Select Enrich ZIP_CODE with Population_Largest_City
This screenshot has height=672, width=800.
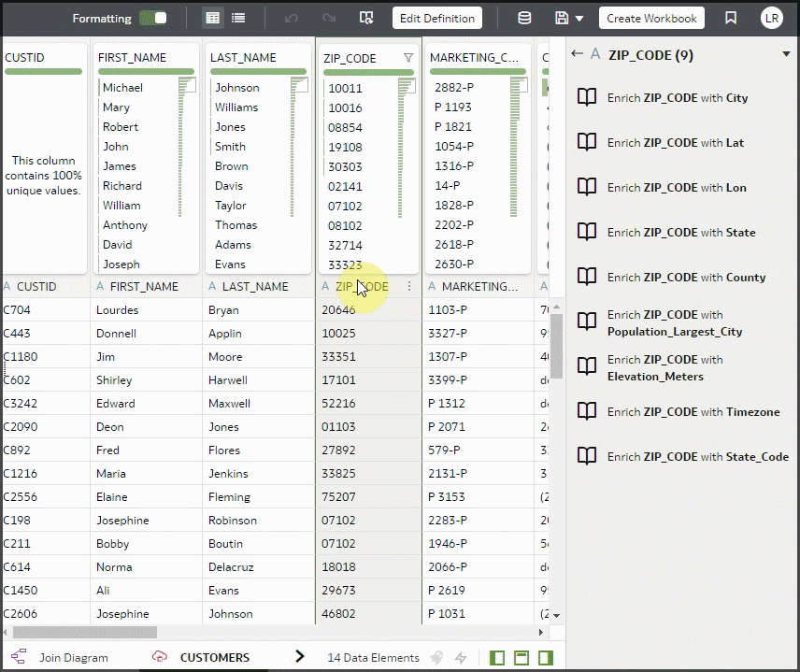675,323
